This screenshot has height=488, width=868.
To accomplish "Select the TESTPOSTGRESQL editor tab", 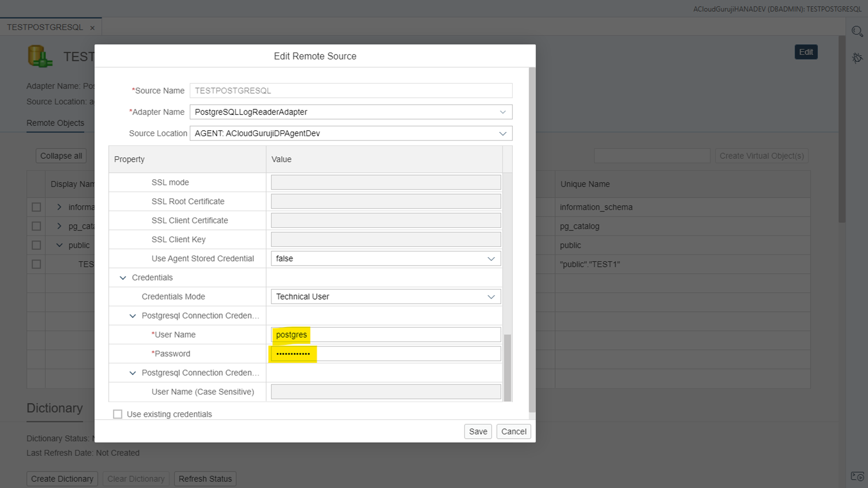I will click(45, 27).
